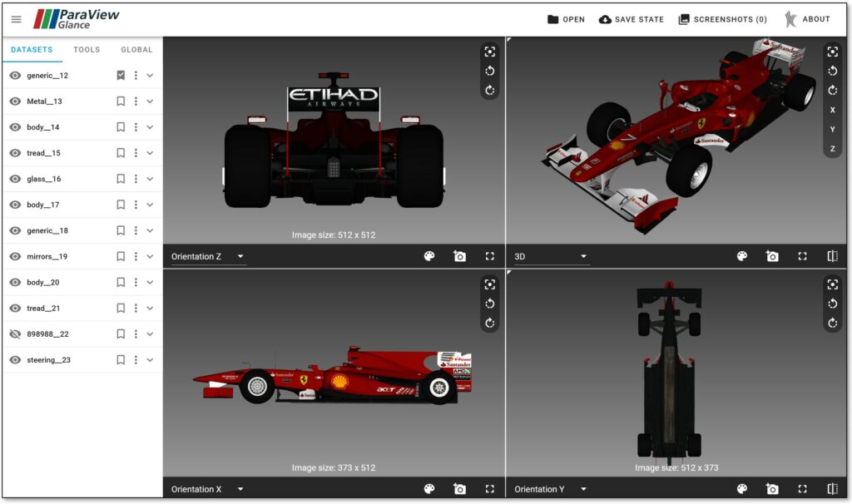Click the Save State button

tap(632, 20)
